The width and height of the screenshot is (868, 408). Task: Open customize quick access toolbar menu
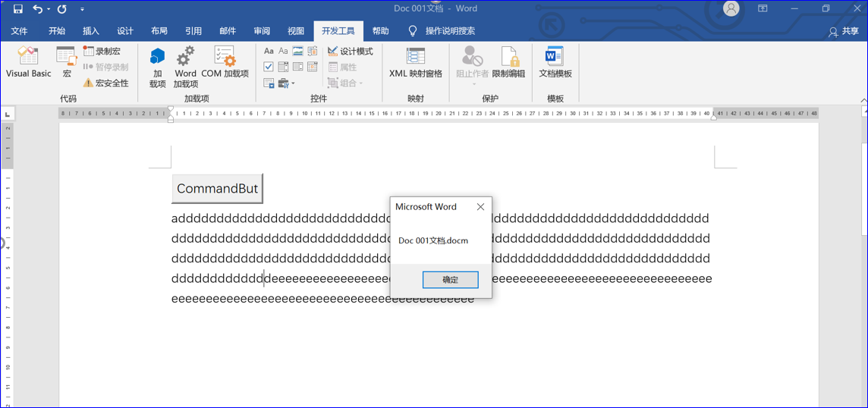[x=83, y=9]
